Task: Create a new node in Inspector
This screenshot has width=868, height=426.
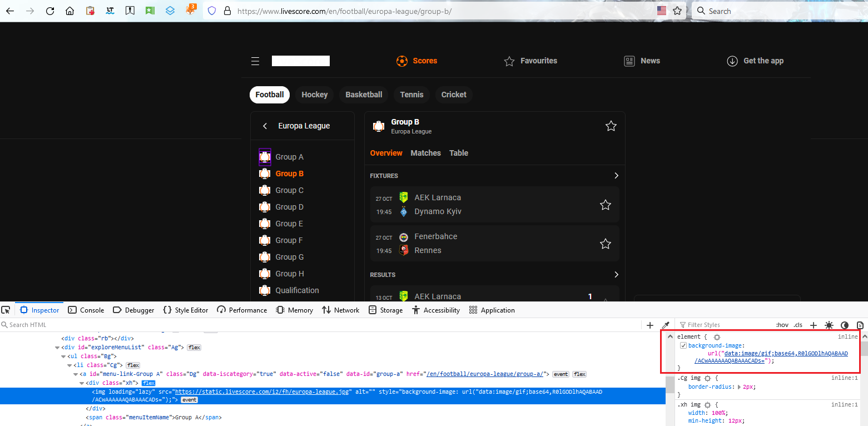Action: coord(650,325)
